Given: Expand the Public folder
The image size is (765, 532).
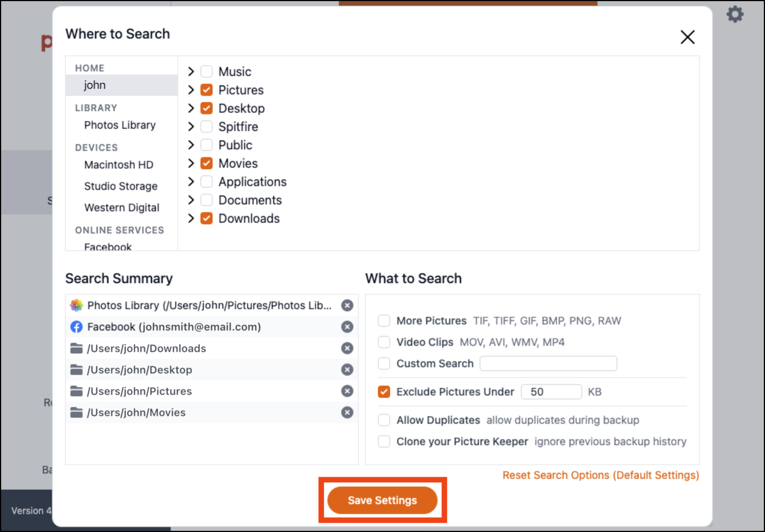Looking at the screenshot, I should (191, 145).
